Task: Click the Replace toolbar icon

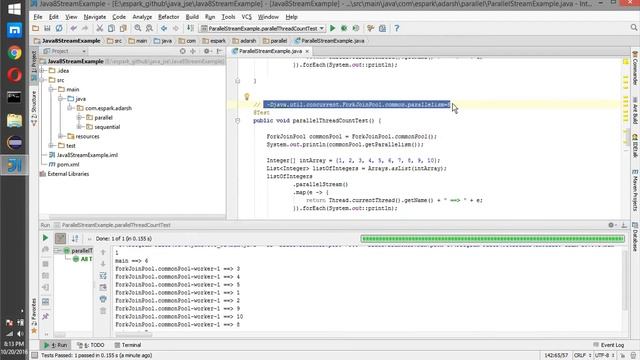Action: point(149,28)
